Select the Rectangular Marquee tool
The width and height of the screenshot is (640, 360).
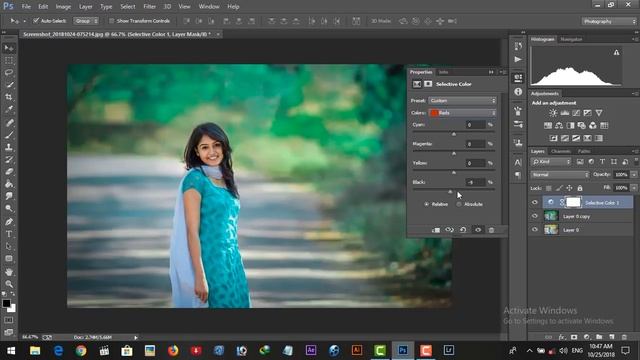tap(9, 60)
